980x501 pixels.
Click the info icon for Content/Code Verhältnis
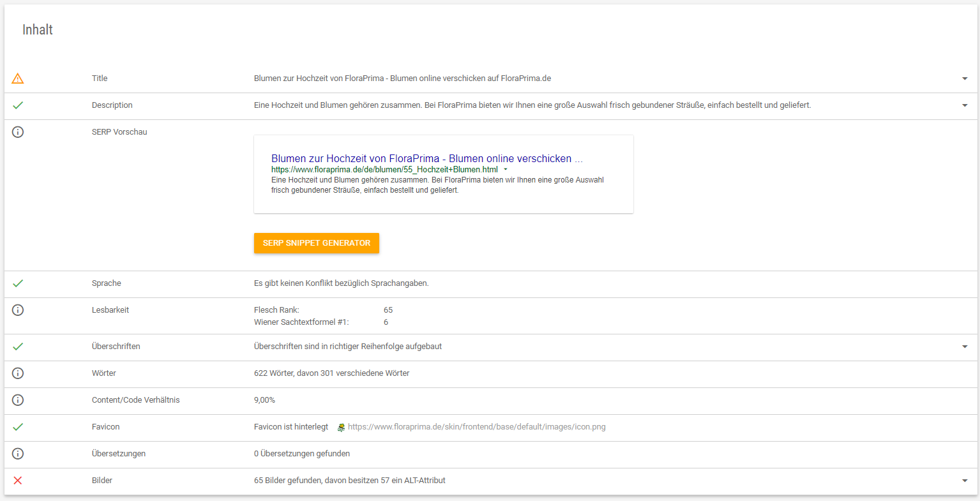[x=18, y=400]
